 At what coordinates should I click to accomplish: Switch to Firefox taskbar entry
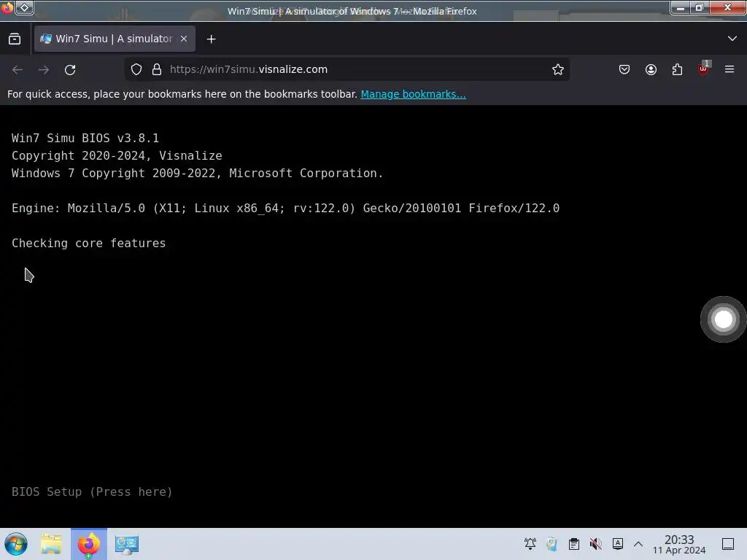89,544
